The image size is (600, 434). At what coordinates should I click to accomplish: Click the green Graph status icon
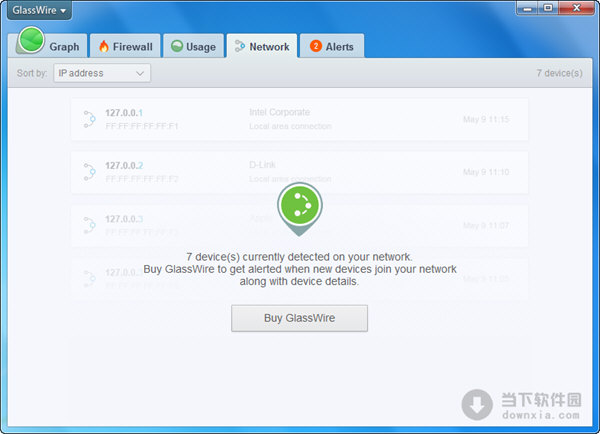pyautogui.click(x=31, y=40)
